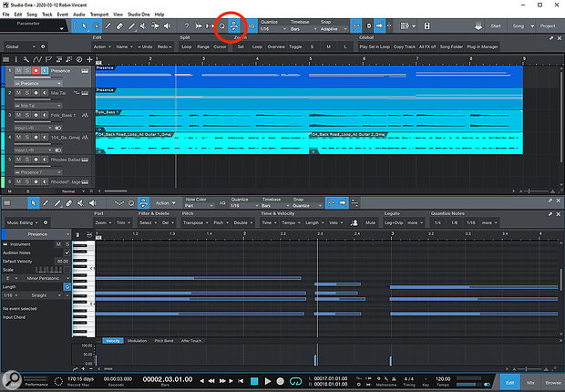Click the magnifier icon in bottom-left corner

[12, 380]
